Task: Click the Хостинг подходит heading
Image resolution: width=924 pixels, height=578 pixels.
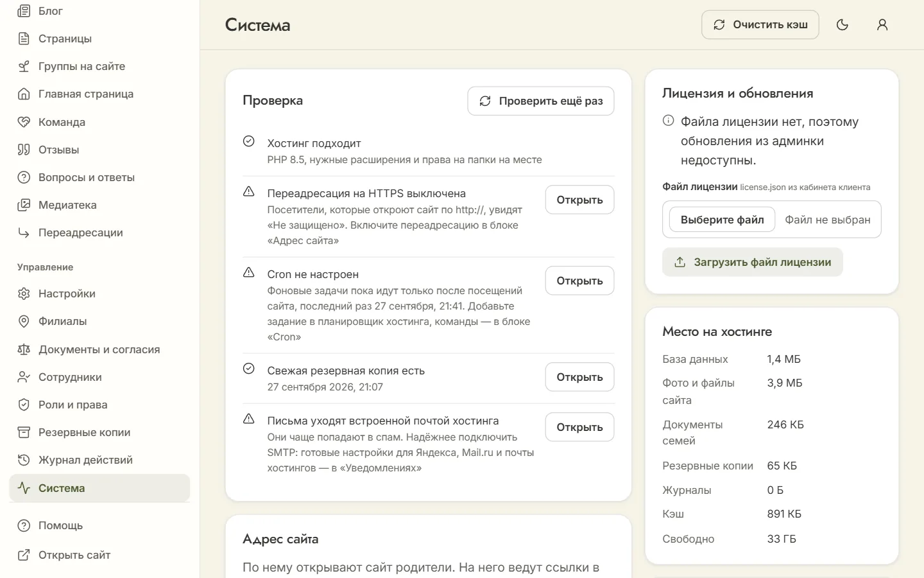Action: click(x=314, y=143)
